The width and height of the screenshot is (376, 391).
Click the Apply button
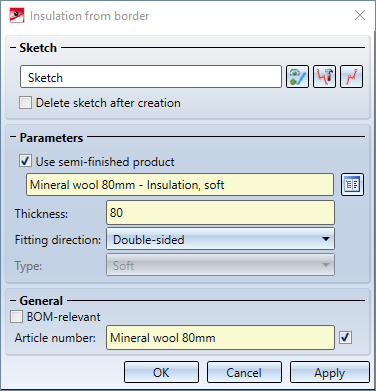(x=330, y=372)
